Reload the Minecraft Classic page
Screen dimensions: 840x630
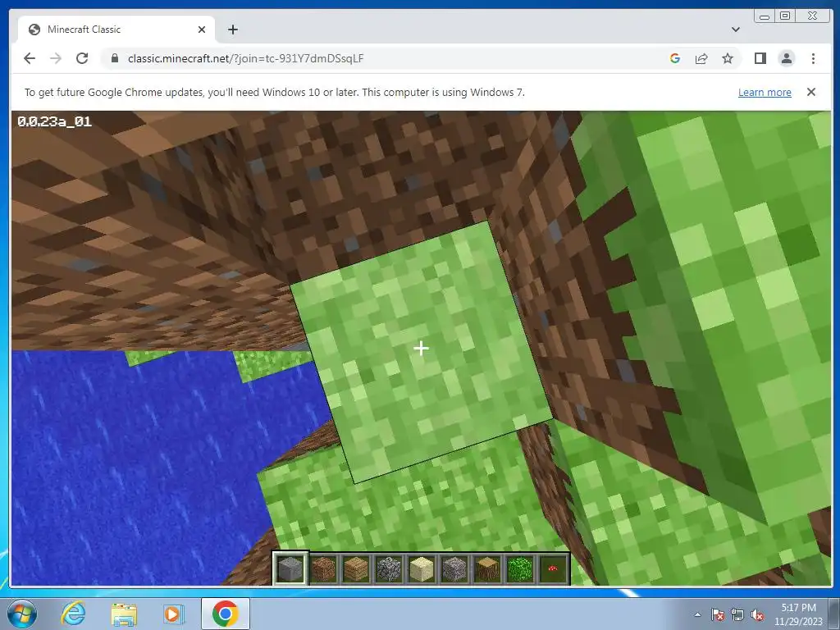click(x=82, y=58)
